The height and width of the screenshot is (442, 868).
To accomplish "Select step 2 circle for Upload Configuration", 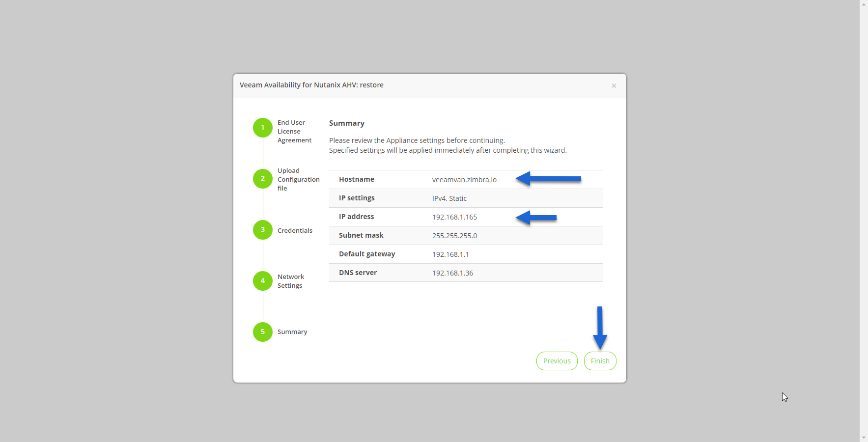I will (263, 179).
